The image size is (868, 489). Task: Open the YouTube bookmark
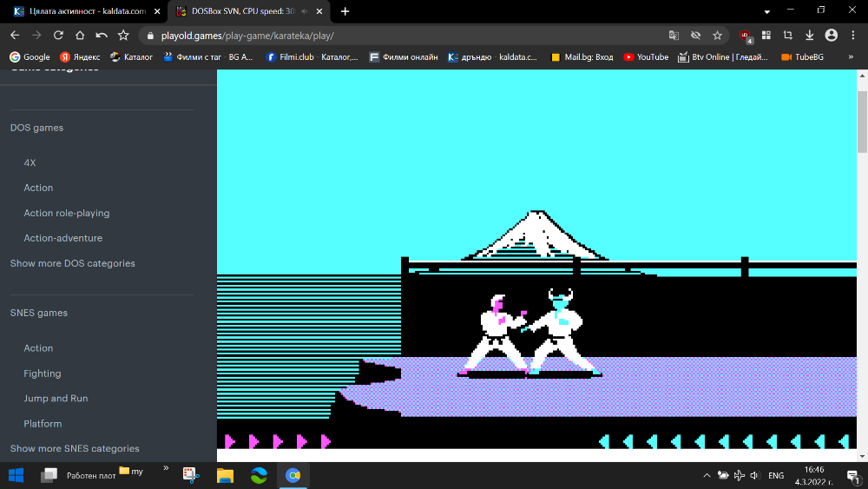point(646,57)
